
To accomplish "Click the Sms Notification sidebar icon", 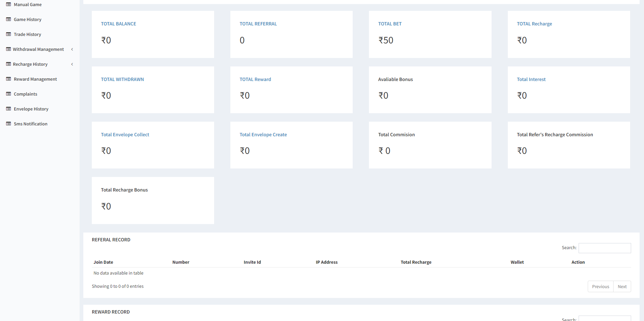I will tap(8, 124).
